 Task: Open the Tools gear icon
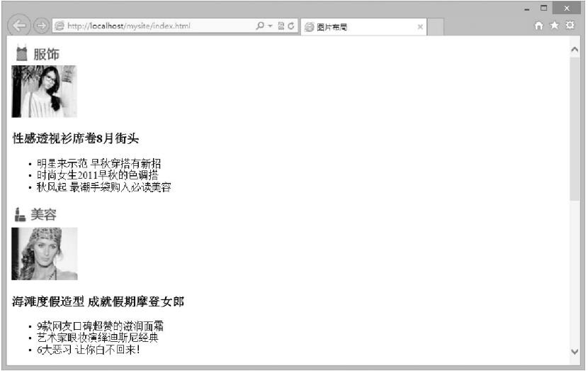(x=570, y=26)
